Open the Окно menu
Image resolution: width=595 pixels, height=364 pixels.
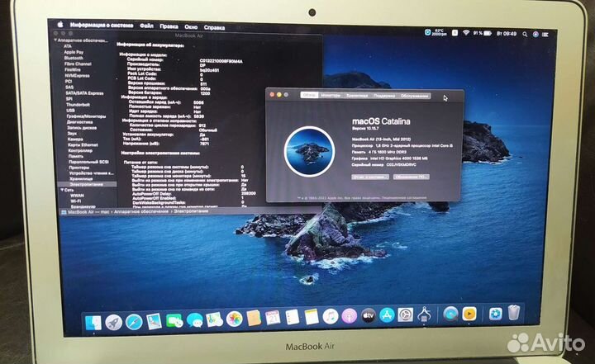pos(191,27)
